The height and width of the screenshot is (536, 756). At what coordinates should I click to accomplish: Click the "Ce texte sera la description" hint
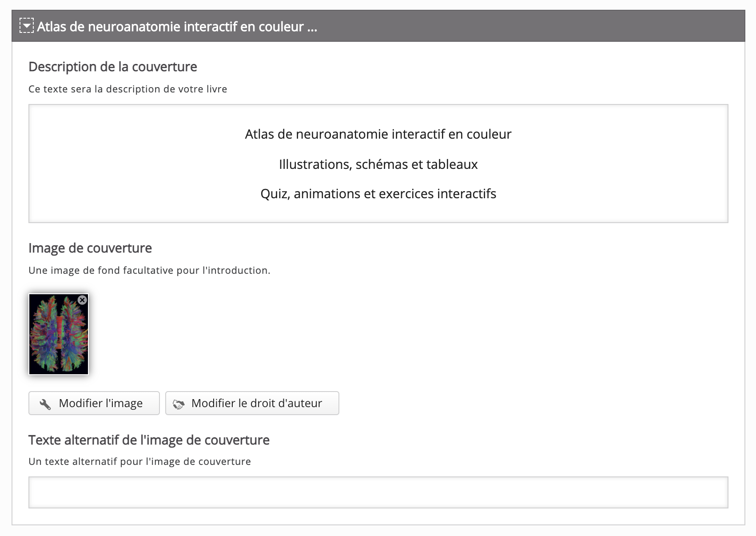[127, 89]
